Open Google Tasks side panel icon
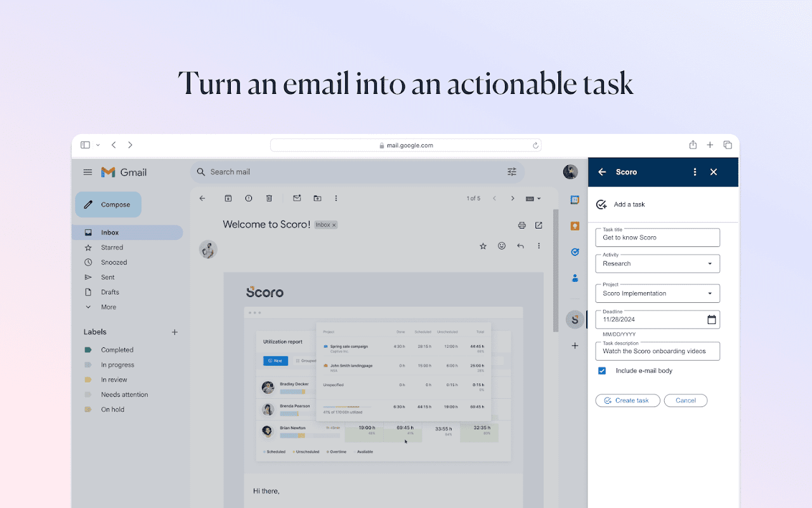Image resolution: width=812 pixels, height=508 pixels. pyautogui.click(x=575, y=251)
